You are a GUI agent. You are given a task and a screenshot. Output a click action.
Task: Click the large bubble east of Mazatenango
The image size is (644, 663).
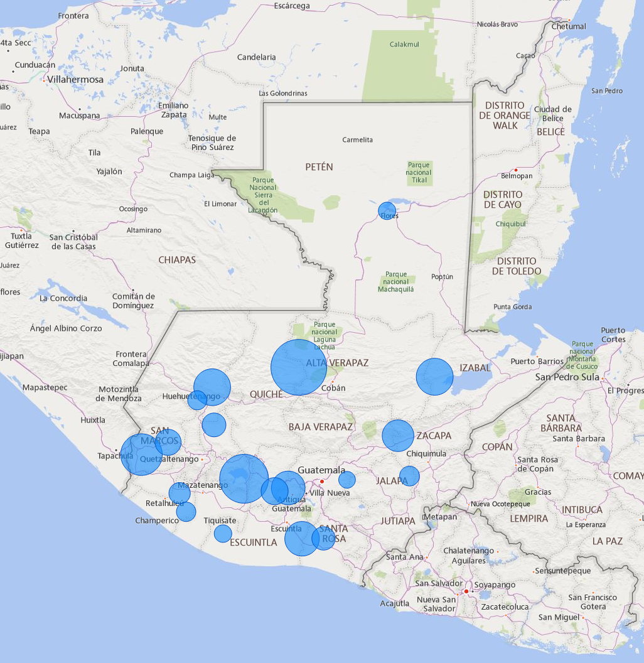(x=244, y=478)
